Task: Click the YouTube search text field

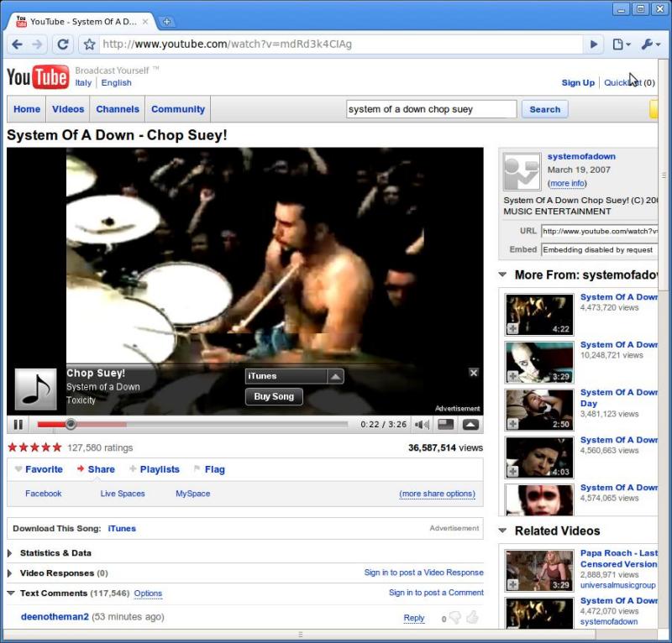Action: pos(431,109)
